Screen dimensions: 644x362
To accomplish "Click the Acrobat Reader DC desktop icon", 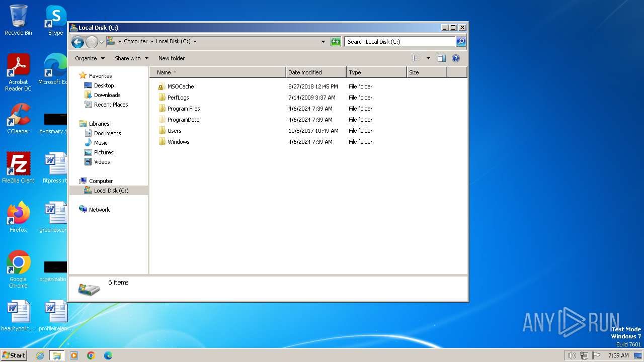I will pyautogui.click(x=18, y=72).
